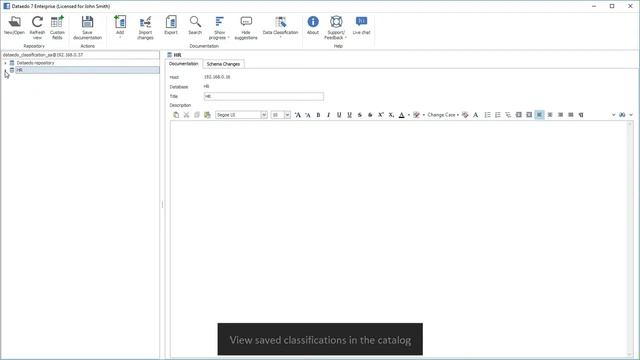
Task: Apply the font color button
Action: coord(402,115)
